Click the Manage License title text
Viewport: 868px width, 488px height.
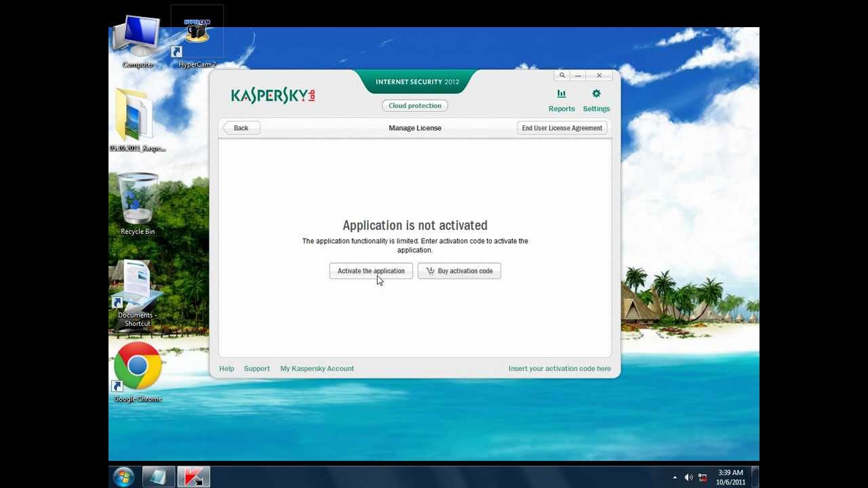point(415,128)
